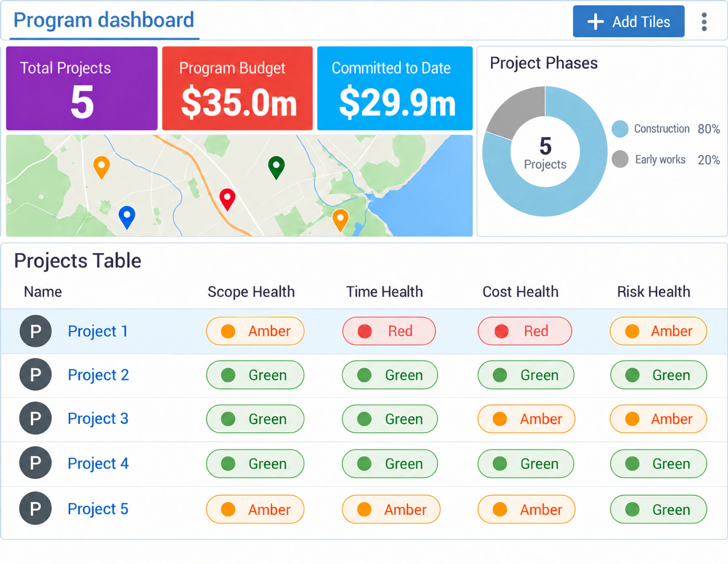Sort by the Scope Health column header
Image resolution: width=728 pixels, height=564 pixels.
(x=251, y=292)
